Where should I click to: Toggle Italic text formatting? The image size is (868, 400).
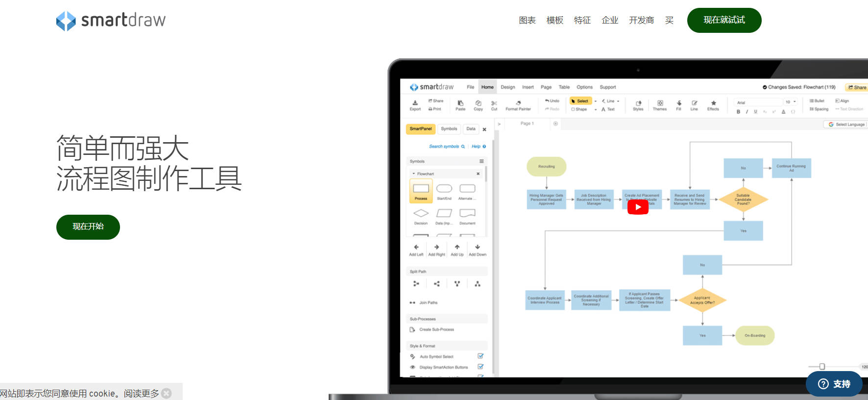click(x=747, y=112)
